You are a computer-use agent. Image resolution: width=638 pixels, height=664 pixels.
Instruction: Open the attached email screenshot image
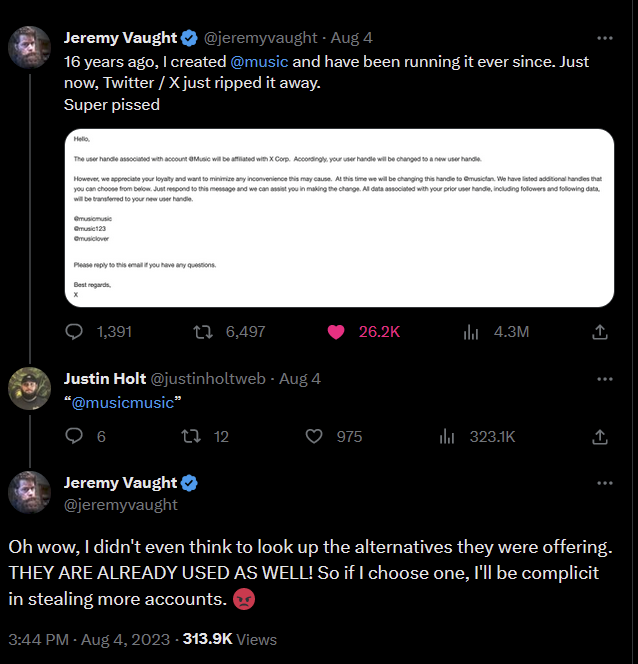click(x=338, y=218)
